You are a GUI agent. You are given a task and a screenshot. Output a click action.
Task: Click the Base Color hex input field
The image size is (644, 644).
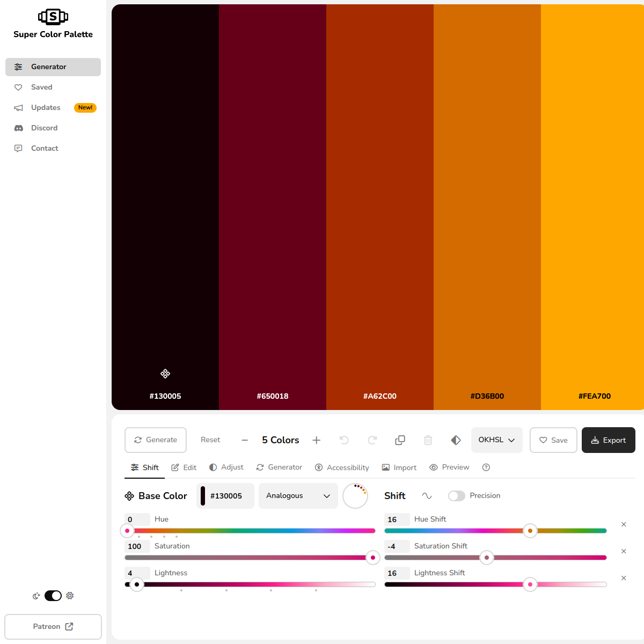(x=228, y=495)
